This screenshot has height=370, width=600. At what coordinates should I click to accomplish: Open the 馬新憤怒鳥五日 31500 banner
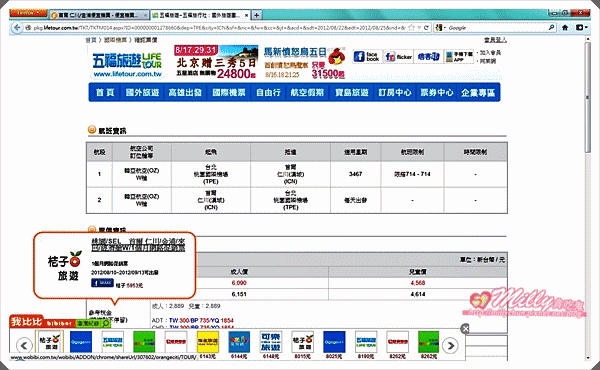coord(304,62)
